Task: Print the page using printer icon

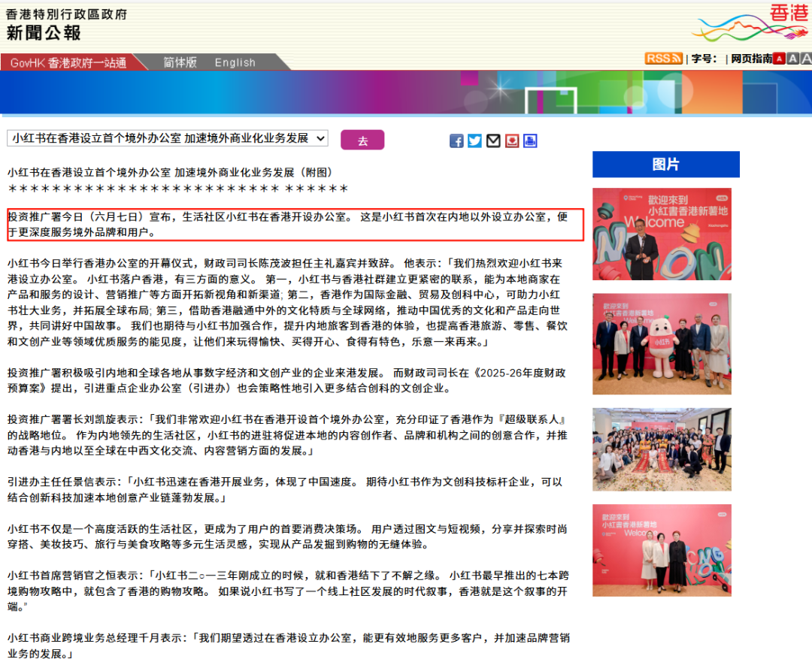Action: [530, 141]
